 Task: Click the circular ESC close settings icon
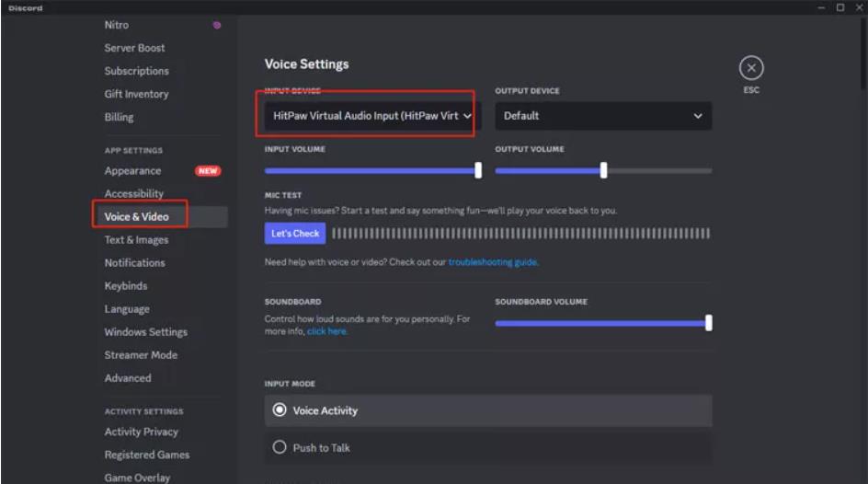pos(751,68)
